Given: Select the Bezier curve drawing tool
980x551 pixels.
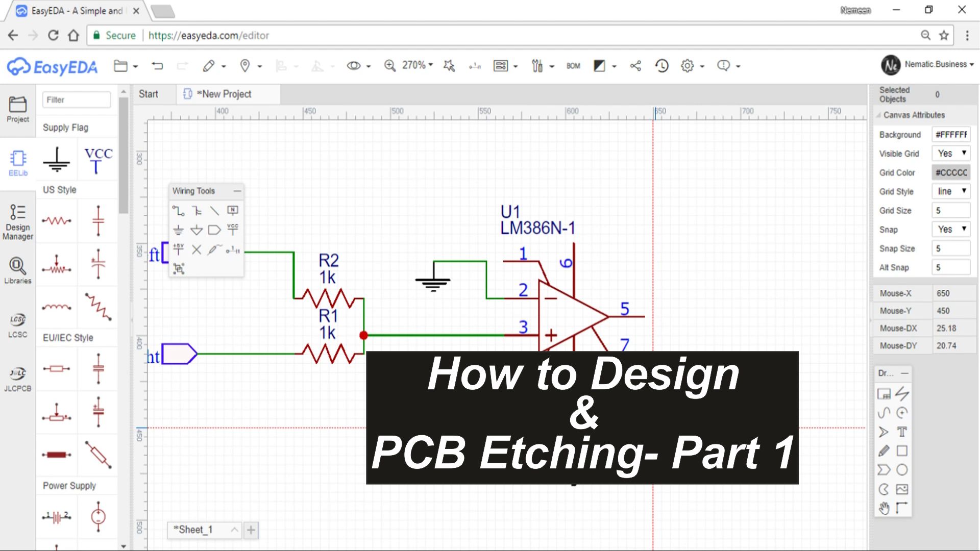Looking at the screenshot, I should click(x=884, y=413).
